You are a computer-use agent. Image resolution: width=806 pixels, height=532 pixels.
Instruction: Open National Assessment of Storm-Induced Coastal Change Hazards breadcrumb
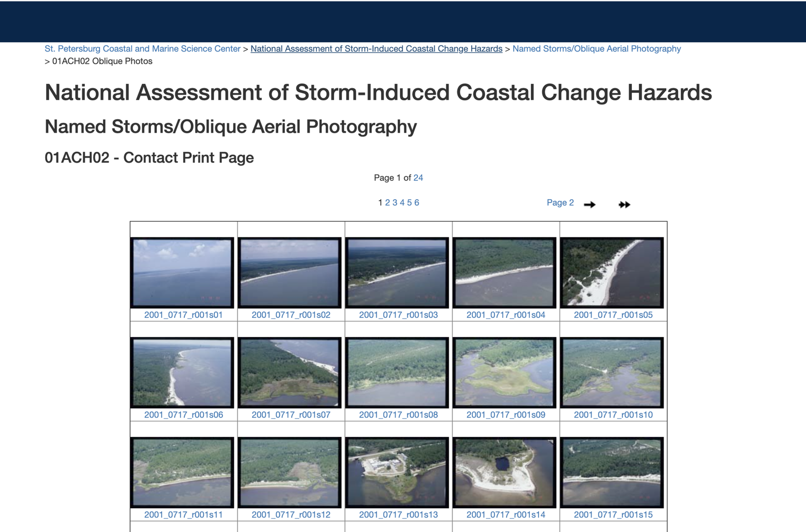pyautogui.click(x=376, y=49)
